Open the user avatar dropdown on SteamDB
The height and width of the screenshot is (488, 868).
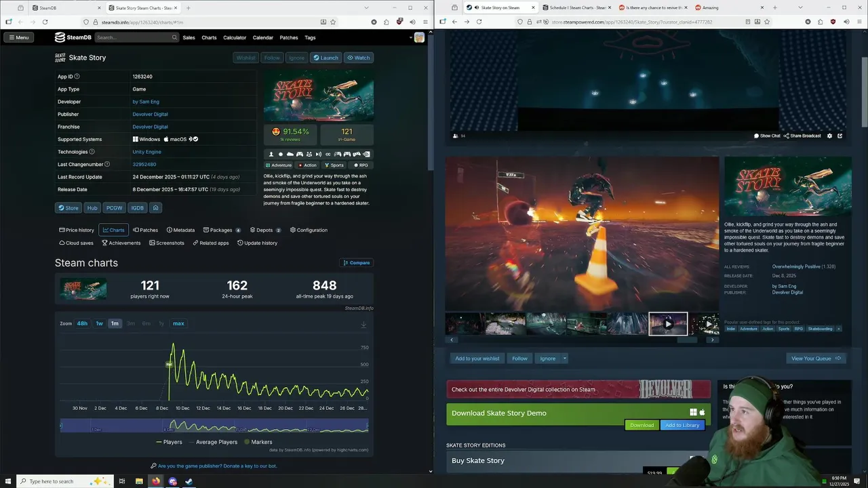click(418, 37)
